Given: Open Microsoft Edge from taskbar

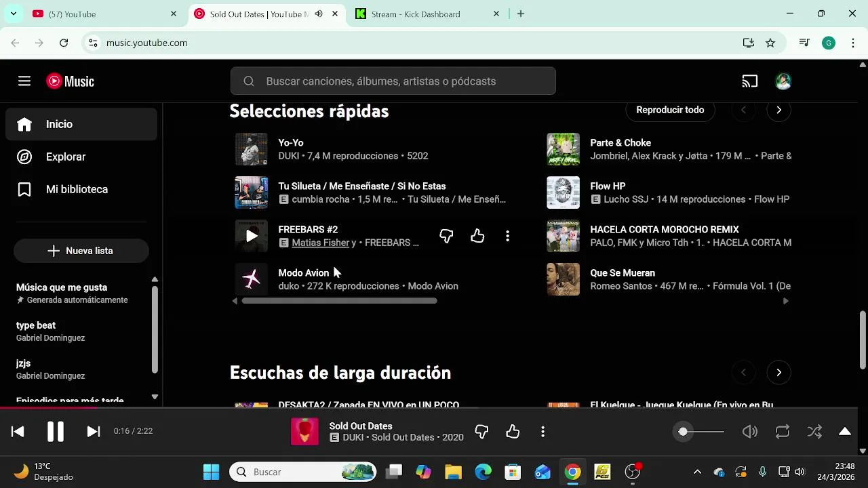Looking at the screenshot, I should click(483, 472).
